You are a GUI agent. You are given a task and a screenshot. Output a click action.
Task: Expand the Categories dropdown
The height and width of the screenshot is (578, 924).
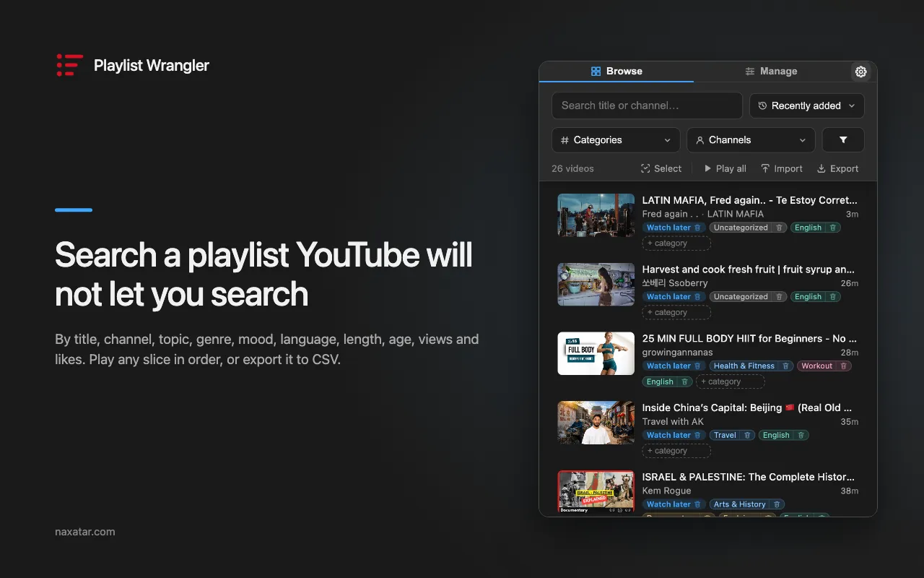616,140
